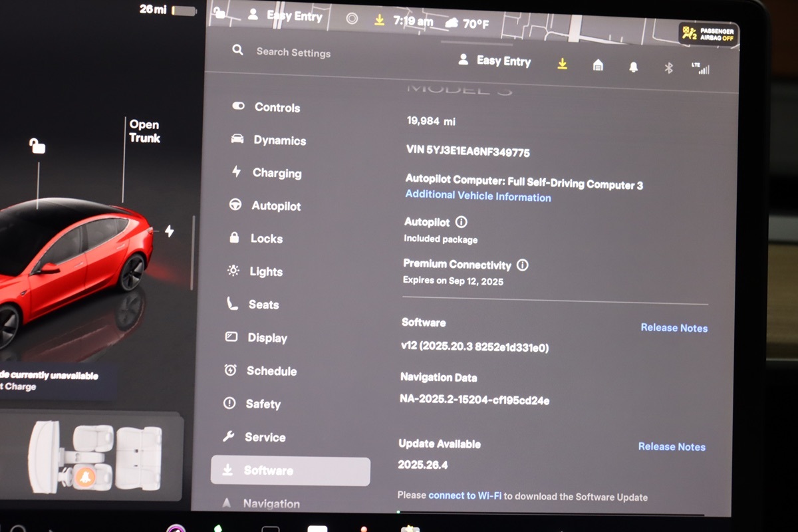The width and height of the screenshot is (798, 532).
Task: Tap the garage door HomeLink icon
Action: point(598,65)
